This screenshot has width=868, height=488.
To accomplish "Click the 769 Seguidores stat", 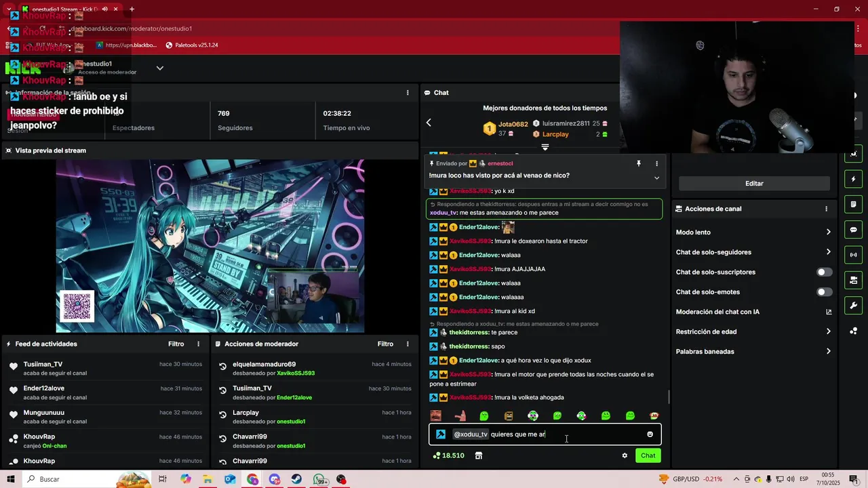I will (235, 120).
